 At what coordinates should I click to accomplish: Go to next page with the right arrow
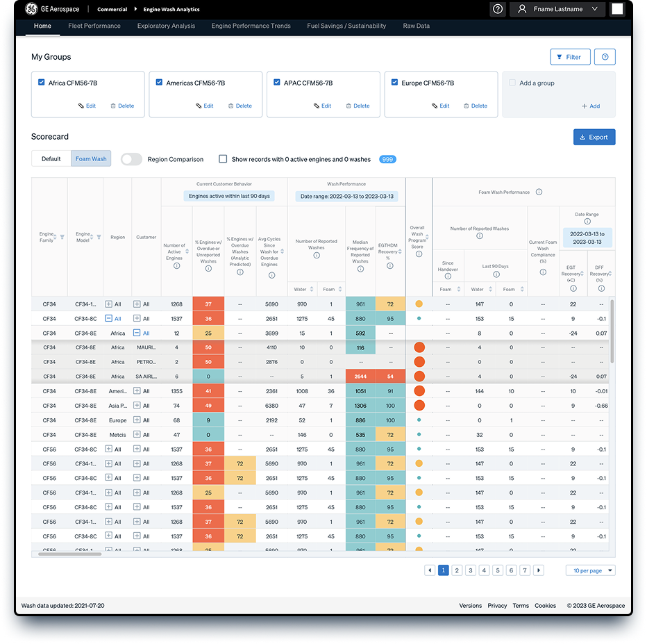[539, 570]
